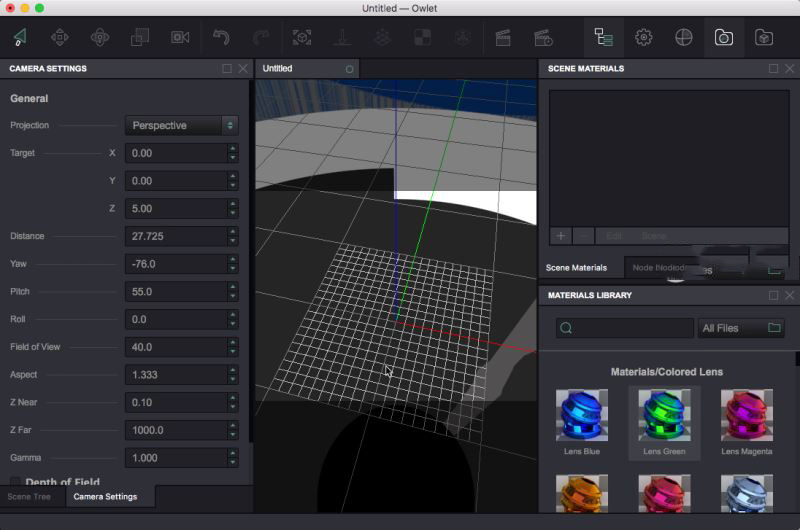Screen dimensions: 800x530
Task: Click the circle on the Untitled tab
Action: [x=349, y=69]
